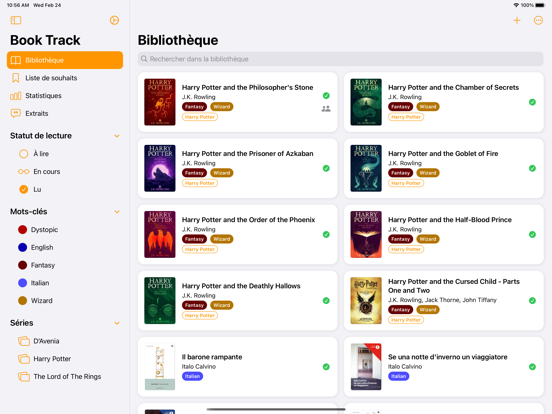Select the Wizard keyword
Screen dimensions: 552x414
tap(65, 301)
